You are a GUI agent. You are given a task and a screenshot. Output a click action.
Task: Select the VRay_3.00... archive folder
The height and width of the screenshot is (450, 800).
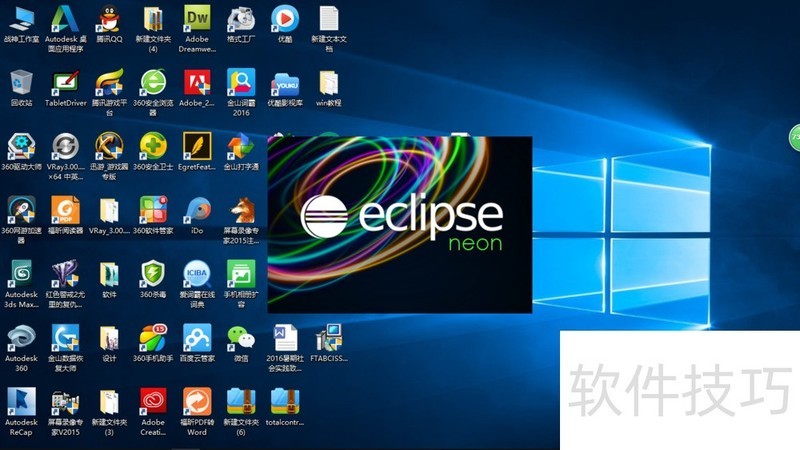click(x=109, y=211)
